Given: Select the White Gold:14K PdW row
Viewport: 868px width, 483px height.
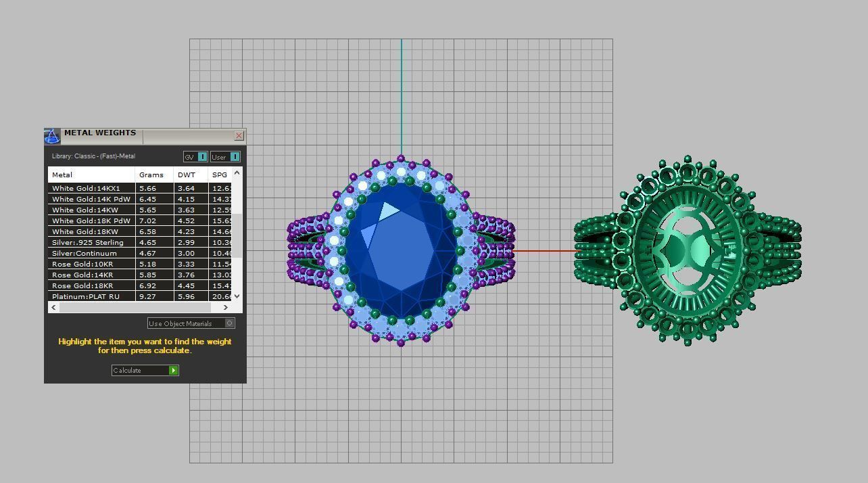Looking at the screenshot, I should coord(140,199).
